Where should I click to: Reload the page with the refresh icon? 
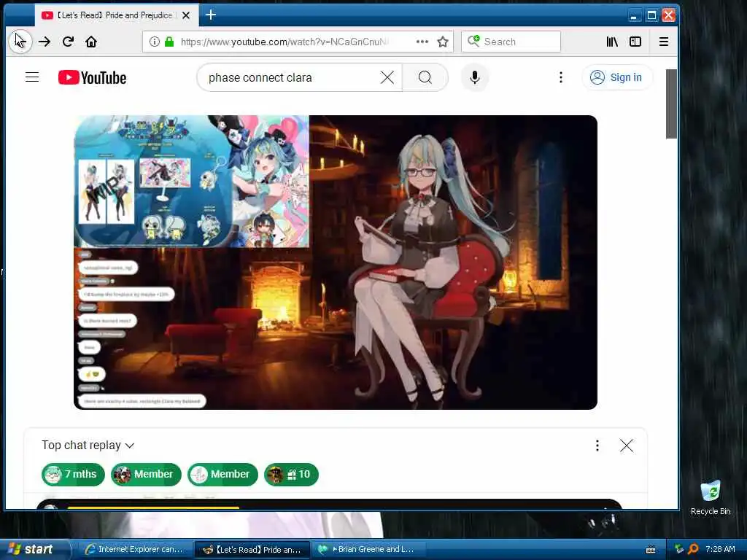pyautogui.click(x=68, y=42)
